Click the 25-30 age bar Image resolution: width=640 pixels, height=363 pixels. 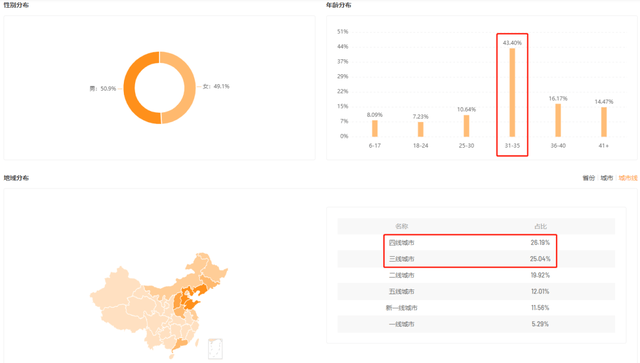click(466, 126)
